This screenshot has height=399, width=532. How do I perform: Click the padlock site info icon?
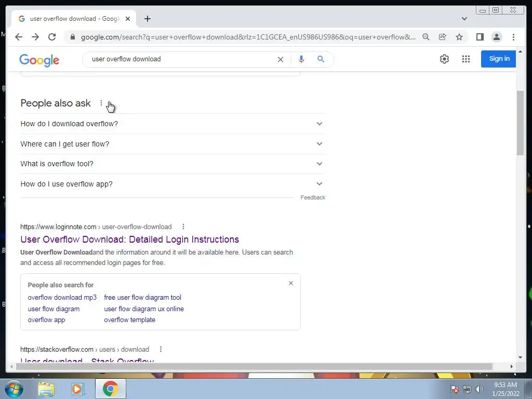72,37
